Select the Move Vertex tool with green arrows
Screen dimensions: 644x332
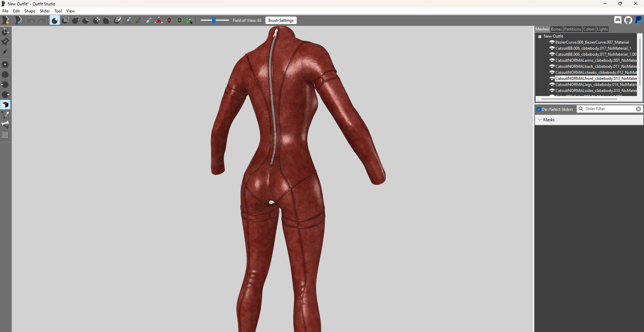pyautogui.click(x=190, y=21)
